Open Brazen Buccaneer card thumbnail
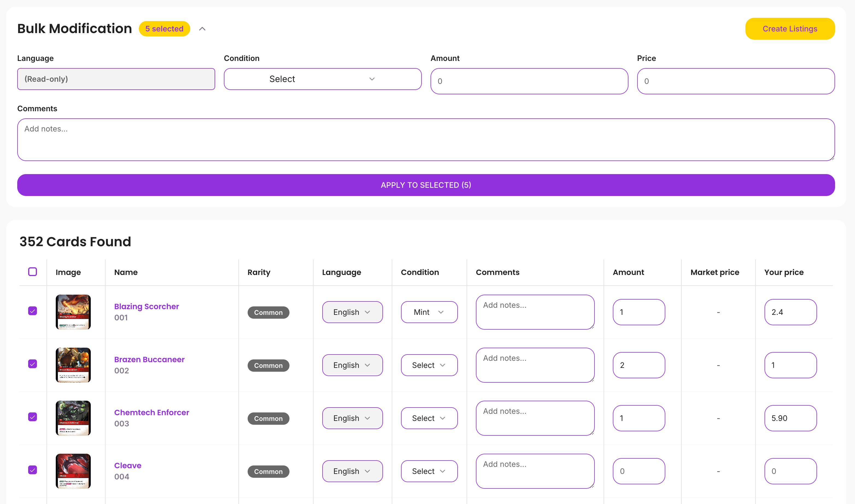Image resolution: width=855 pixels, height=504 pixels. click(73, 365)
